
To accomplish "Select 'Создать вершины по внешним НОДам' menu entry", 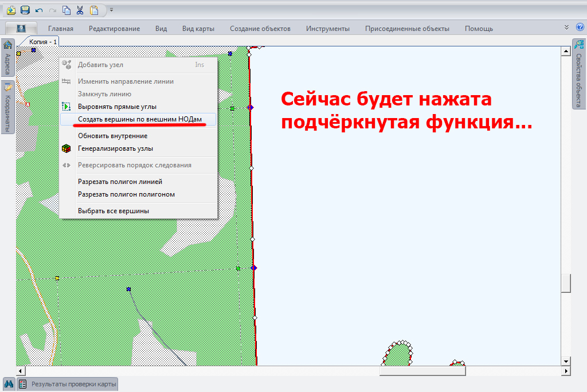I will (139, 119).
